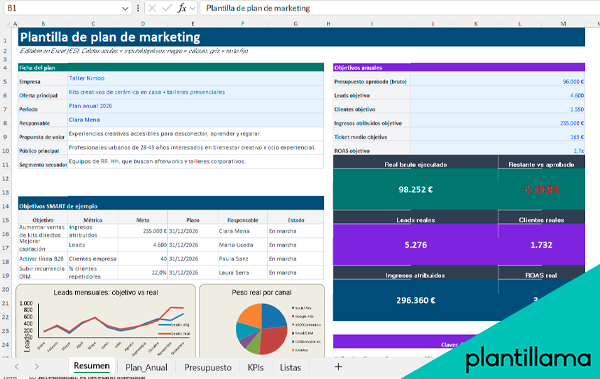Open the Resumen sheet tab
This screenshot has height=379, width=600.
coord(91,366)
